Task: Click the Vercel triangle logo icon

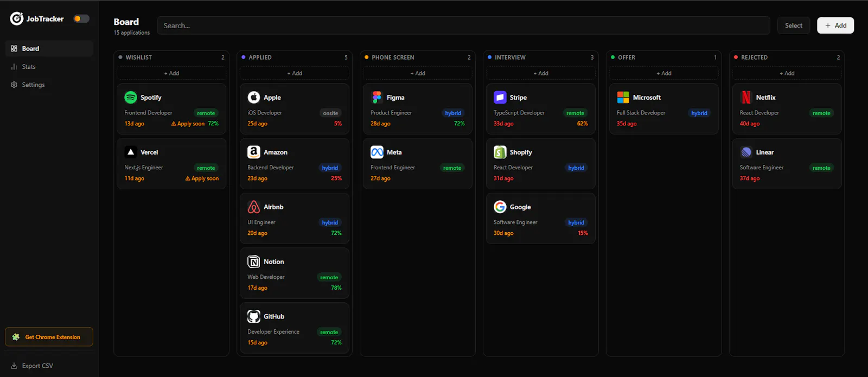Action: pos(131,152)
